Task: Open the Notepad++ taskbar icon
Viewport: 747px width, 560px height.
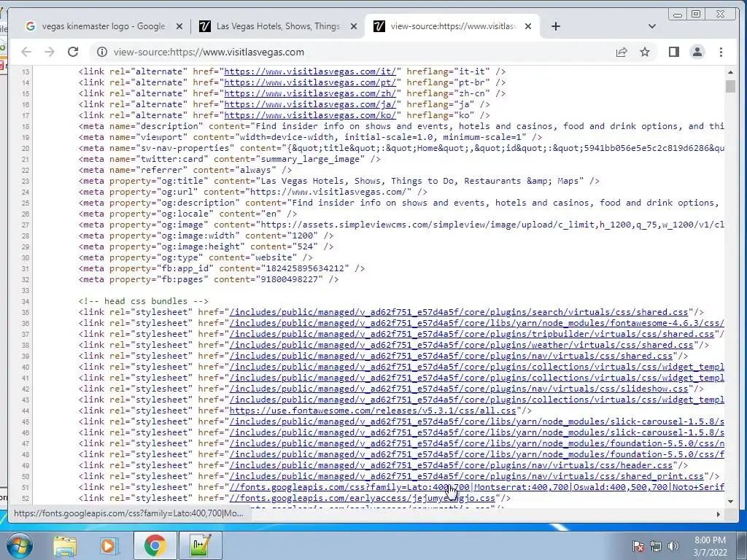Action: pyautogui.click(x=200, y=545)
